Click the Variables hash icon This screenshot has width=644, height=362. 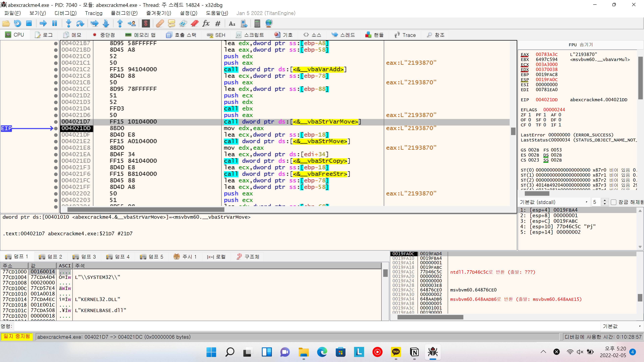218,23
